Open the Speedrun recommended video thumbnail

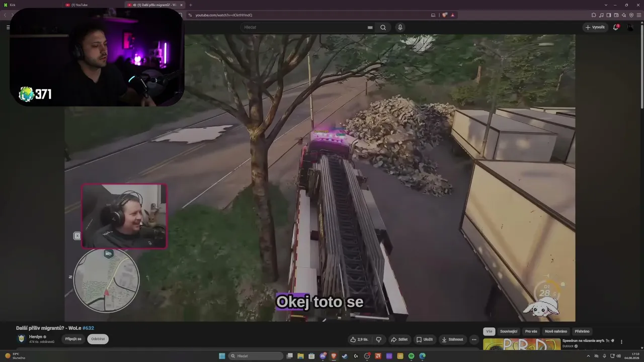522,344
